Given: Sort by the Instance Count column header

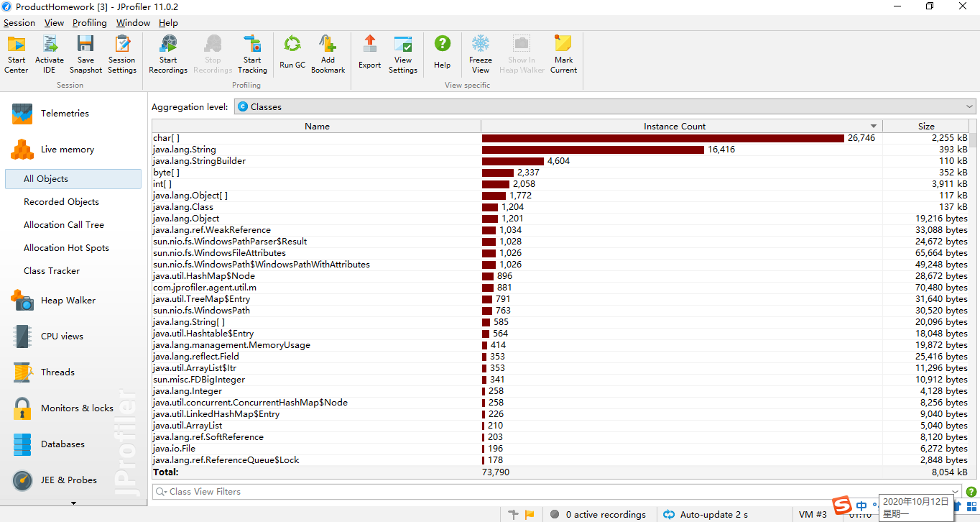Looking at the screenshot, I should tap(682, 127).
